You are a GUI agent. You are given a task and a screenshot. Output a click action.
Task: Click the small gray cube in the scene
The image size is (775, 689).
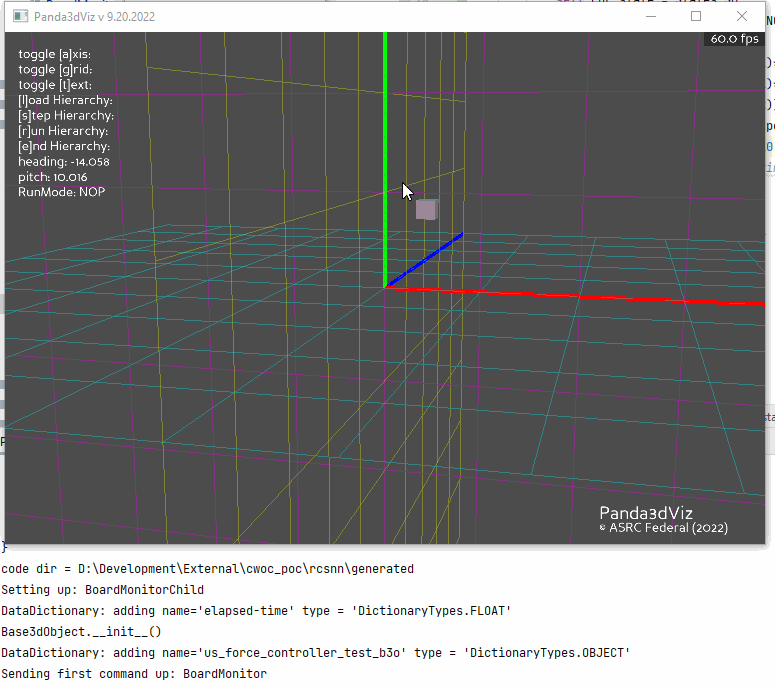(426, 209)
